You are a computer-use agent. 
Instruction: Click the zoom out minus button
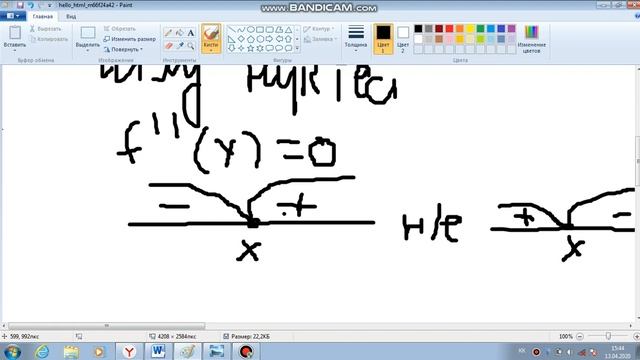(x=580, y=336)
